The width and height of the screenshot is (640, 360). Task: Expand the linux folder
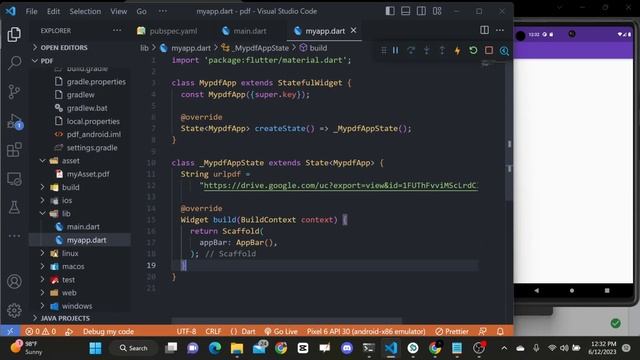point(65,253)
